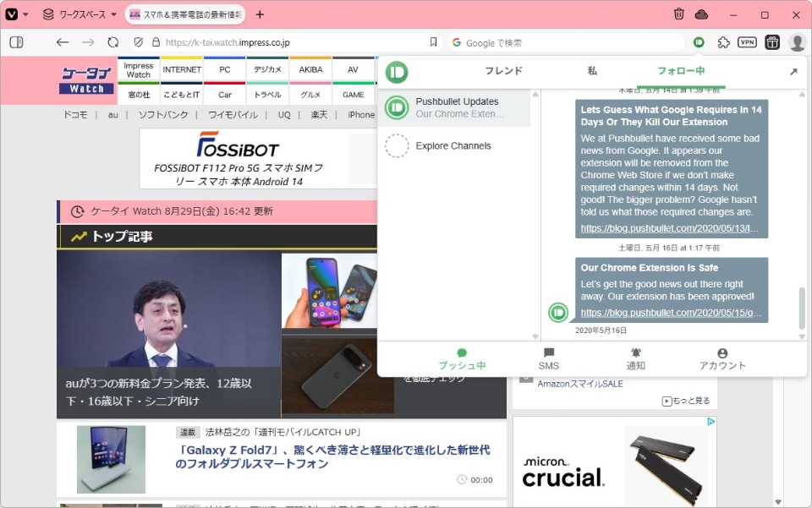Viewport: 812px width, 508px height.
Task: Click ドコモ category link
Action: coord(75,115)
